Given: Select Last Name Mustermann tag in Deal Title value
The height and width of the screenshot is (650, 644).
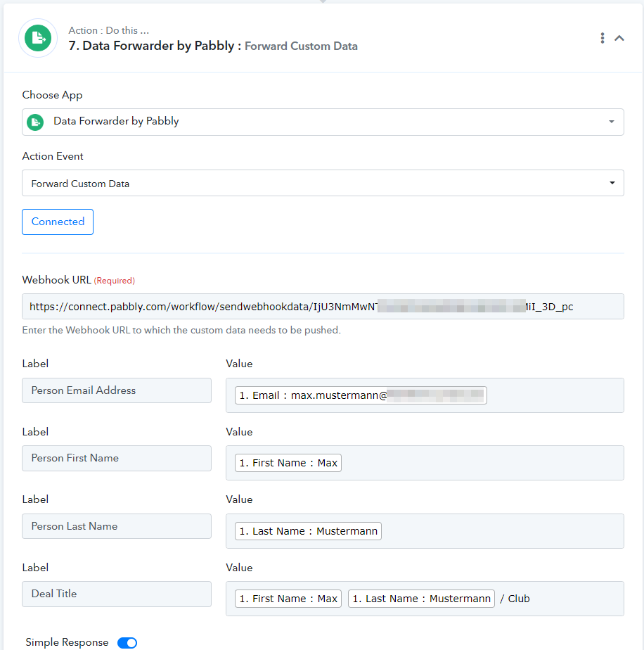Looking at the screenshot, I should coord(421,599).
